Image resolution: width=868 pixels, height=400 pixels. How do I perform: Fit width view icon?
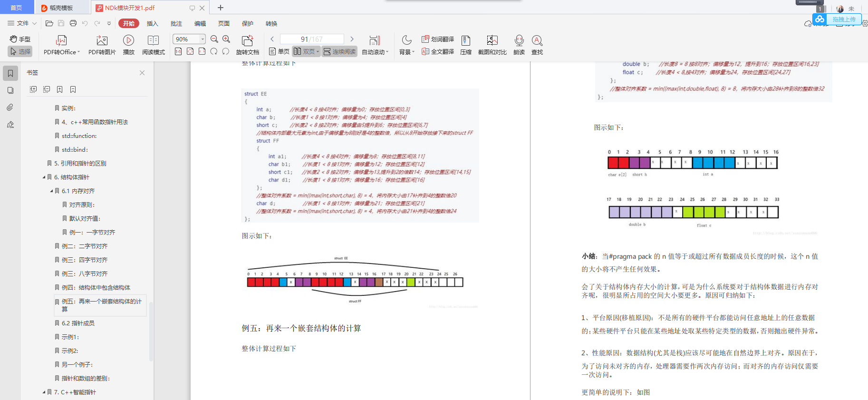pyautogui.click(x=202, y=51)
